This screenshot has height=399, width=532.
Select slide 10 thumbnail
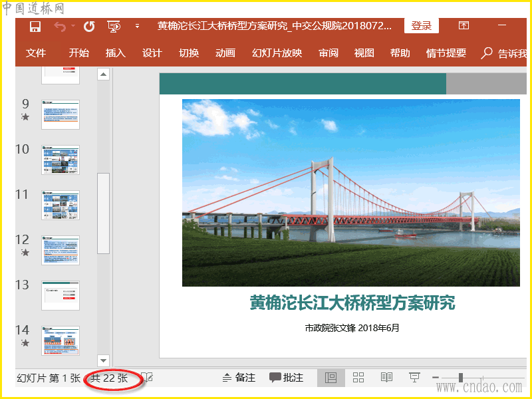click(x=61, y=160)
